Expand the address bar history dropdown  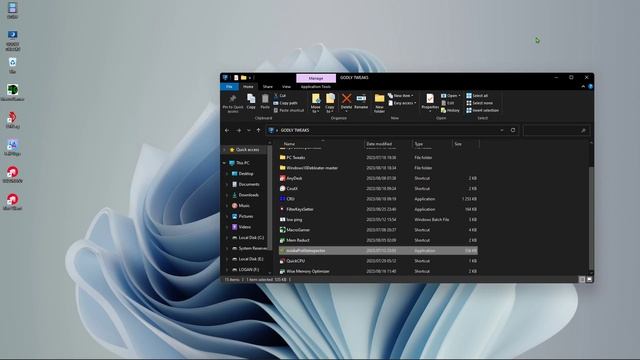502,130
